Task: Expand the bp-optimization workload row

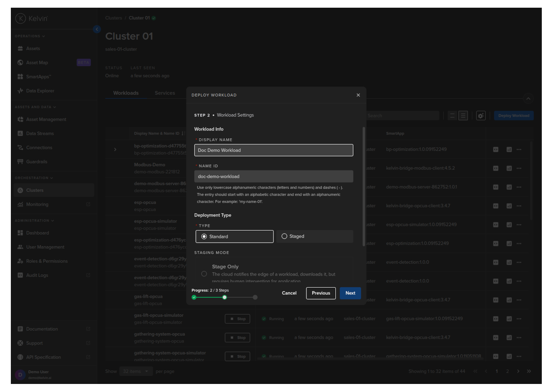Action: pyautogui.click(x=115, y=149)
